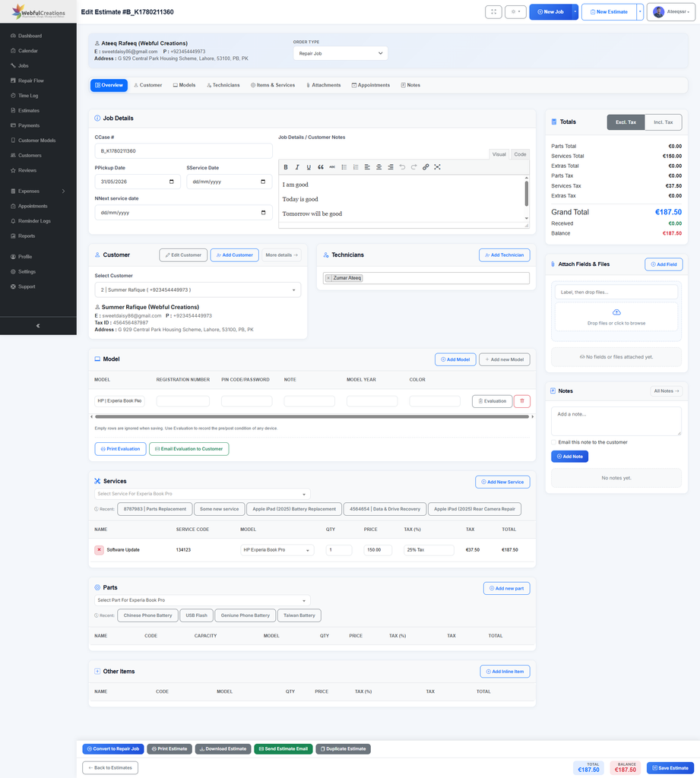Open New Estimate dropdown arrow
This screenshot has width=700, height=778.
[640, 12]
